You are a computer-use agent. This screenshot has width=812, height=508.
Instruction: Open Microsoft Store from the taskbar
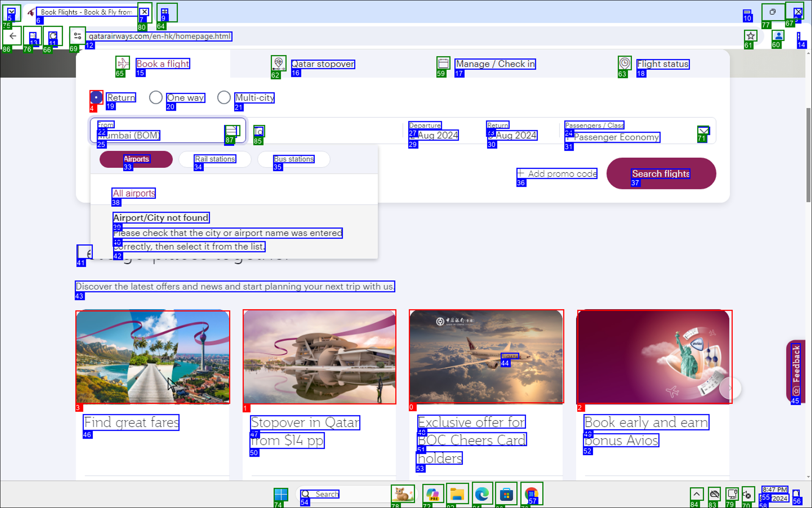506,494
